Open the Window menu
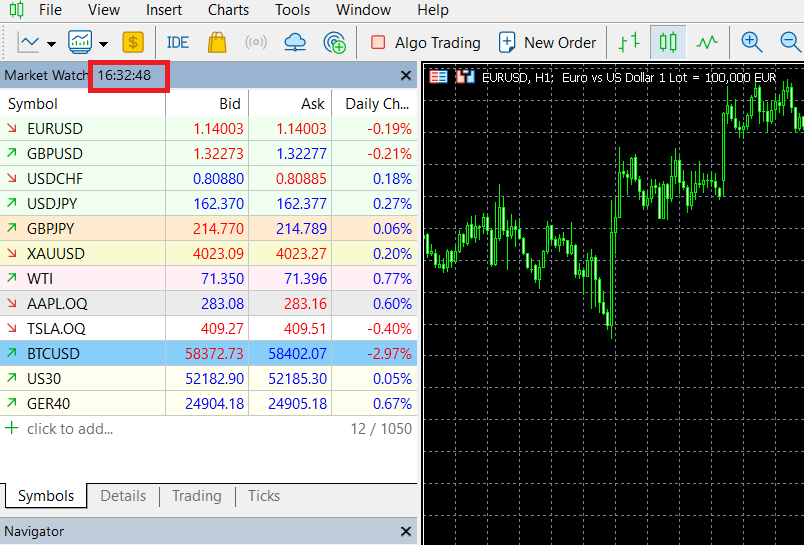Viewport: 804px width, 545px height. coord(363,10)
